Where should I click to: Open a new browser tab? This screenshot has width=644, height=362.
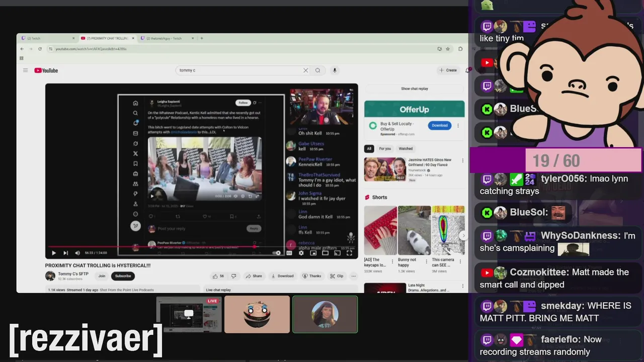[x=202, y=38]
